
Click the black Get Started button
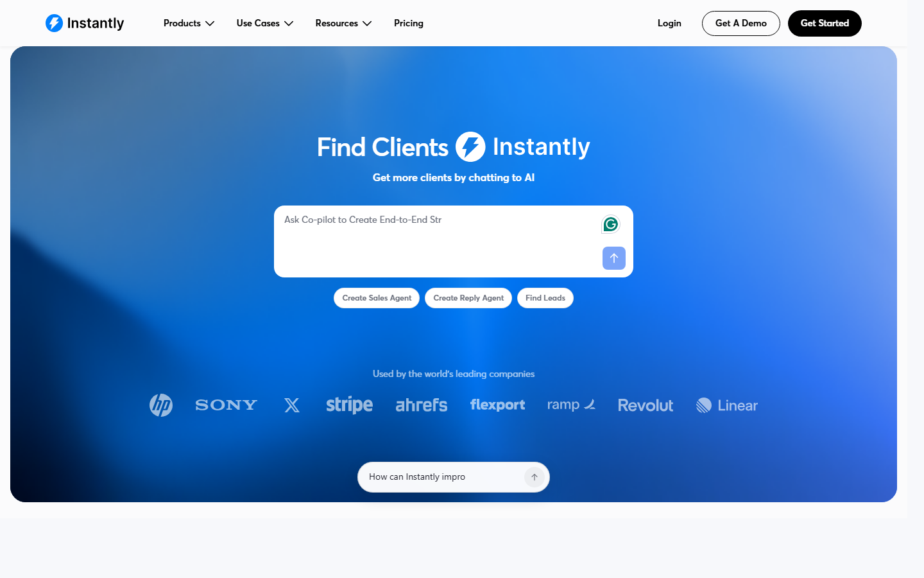[x=825, y=23]
